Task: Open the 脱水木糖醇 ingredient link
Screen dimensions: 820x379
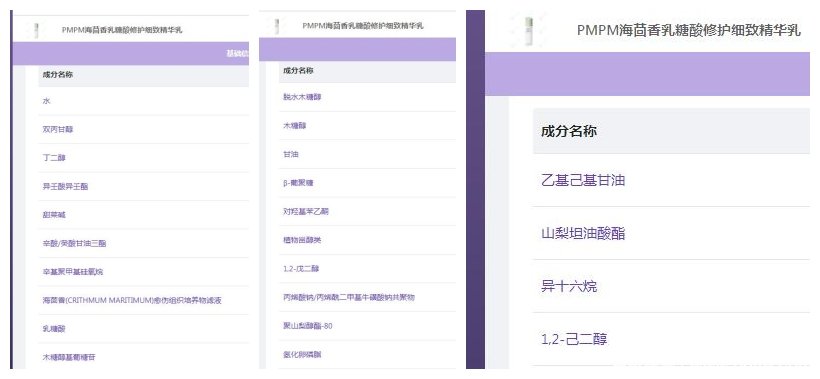Action: click(x=302, y=97)
